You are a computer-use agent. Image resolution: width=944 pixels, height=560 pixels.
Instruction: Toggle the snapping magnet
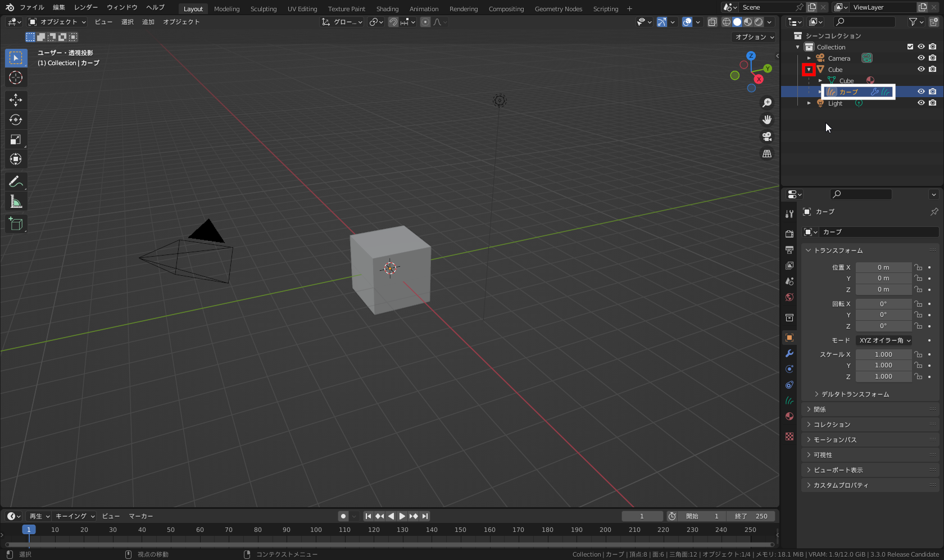tap(393, 22)
